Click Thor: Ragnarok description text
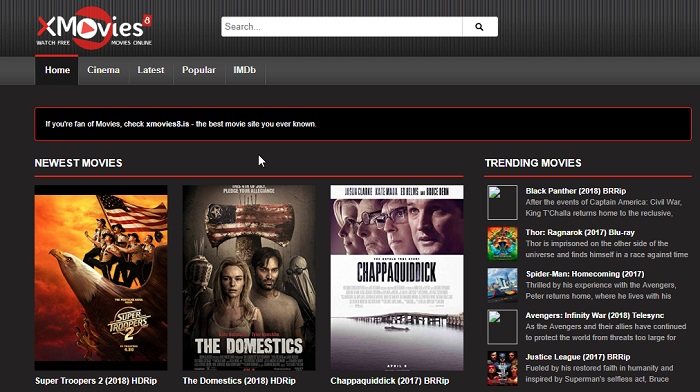 click(x=607, y=249)
